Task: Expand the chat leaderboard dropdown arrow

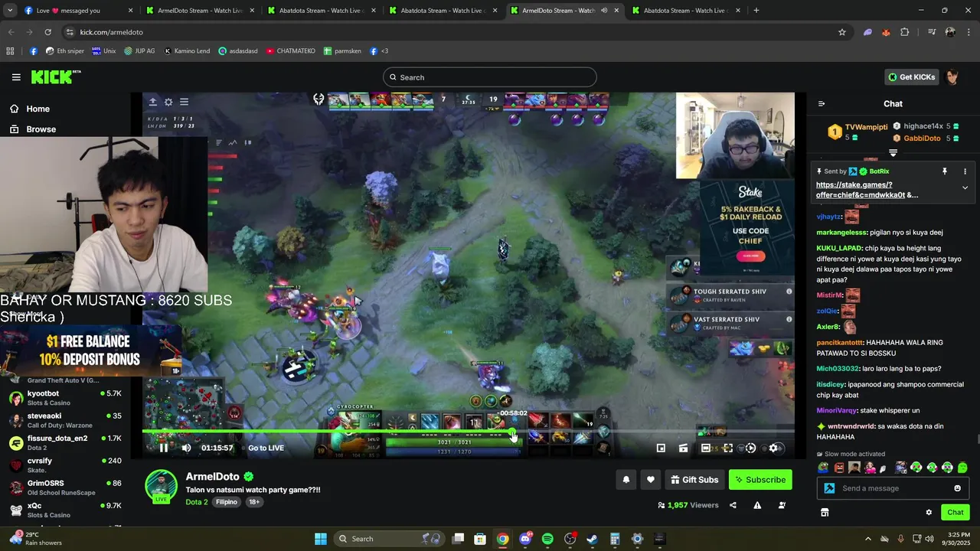Action: (893, 153)
